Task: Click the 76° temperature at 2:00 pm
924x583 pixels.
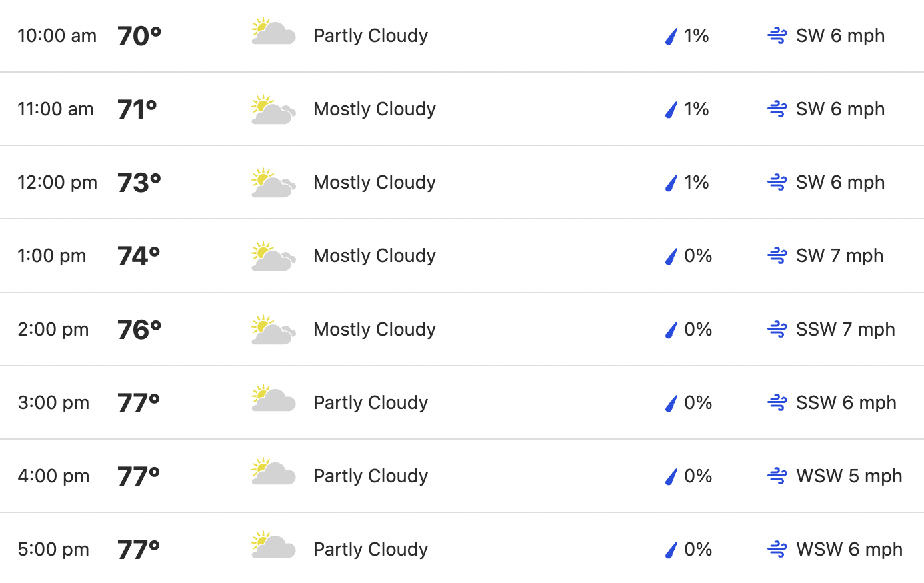Action: 139,330
